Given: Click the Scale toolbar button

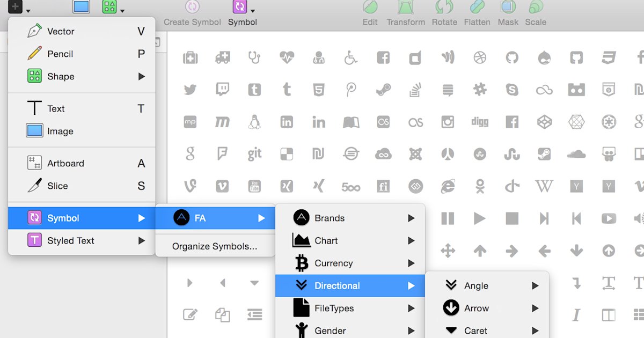Looking at the screenshot, I should click(536, 13).
